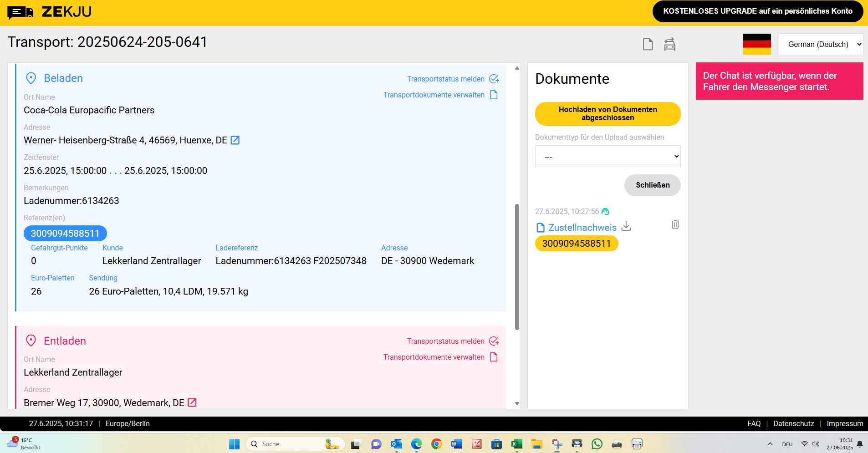This screenshot has width=868, height=453.
Task: Click the scroll down arrow of transport panel
Action: [517, 403]
